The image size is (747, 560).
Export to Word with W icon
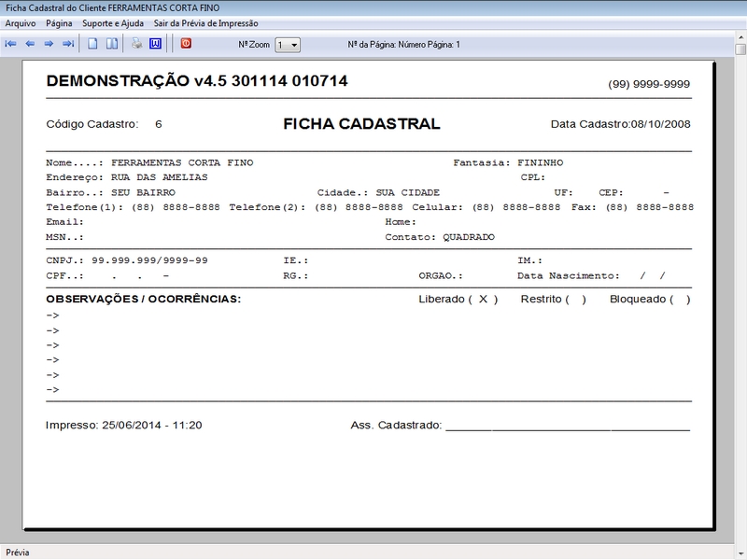[155, 44]
